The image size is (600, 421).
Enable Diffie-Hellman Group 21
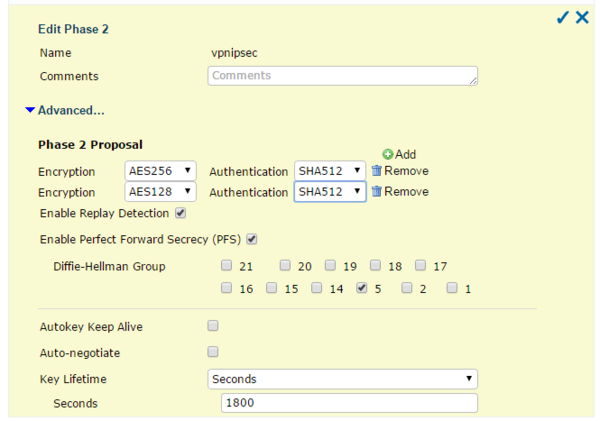click(227, 266)
